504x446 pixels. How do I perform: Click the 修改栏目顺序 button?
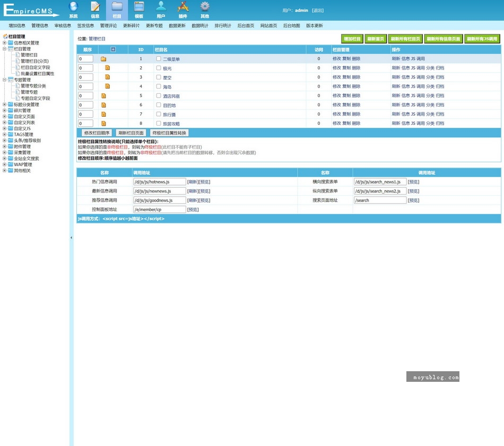pyautogui.click(x=97, y=133)
